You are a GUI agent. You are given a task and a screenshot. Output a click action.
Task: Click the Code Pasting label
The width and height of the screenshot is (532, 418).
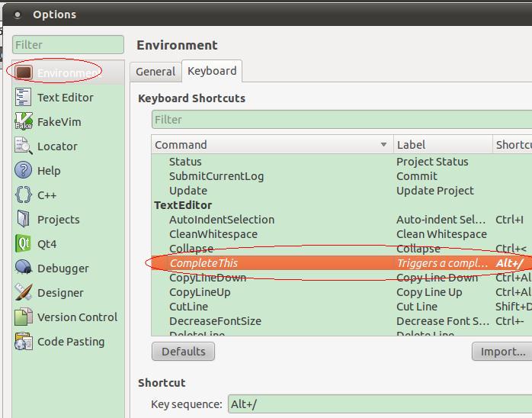(71, 342)
